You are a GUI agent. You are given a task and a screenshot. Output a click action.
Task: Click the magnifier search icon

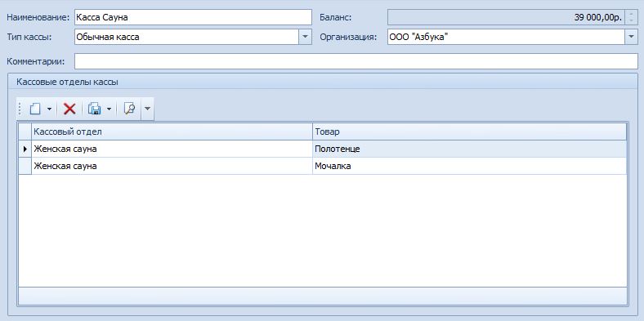(x=129, y=109)
